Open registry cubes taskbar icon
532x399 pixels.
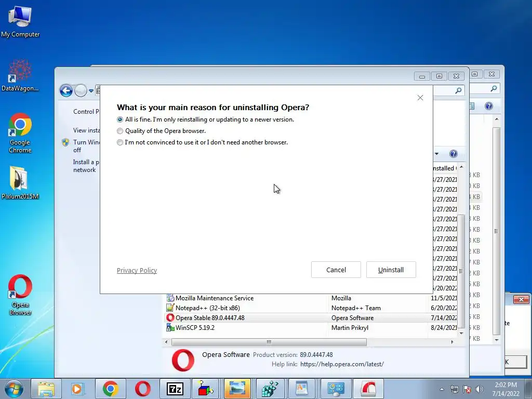(x=270, y=389)
